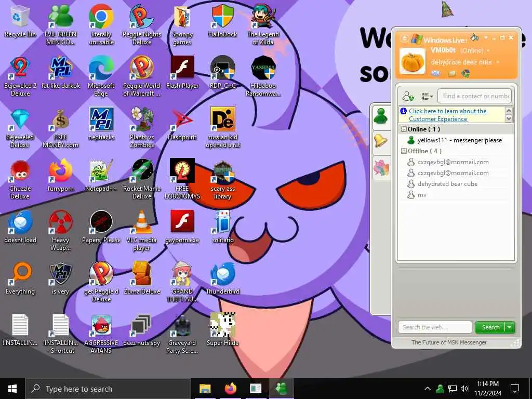Image resolution: width=532 pixels, height=399 pixels.
Task: Open Firefox from the taskbar
Action: click(230, 389)
